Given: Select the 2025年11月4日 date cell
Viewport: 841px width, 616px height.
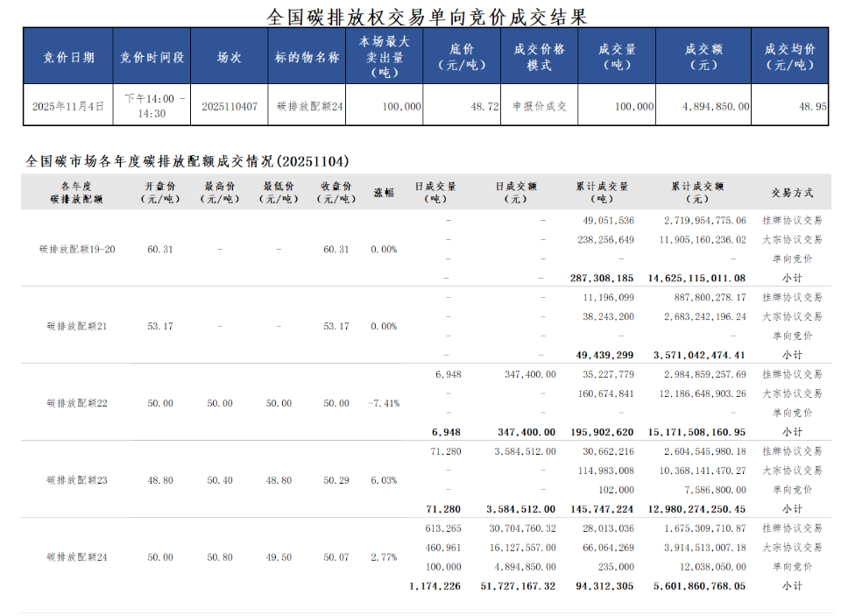Looking at the screenshot, I should (68, 106).
